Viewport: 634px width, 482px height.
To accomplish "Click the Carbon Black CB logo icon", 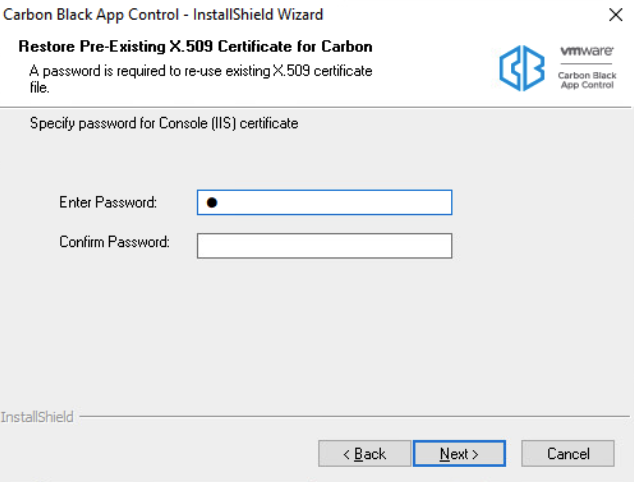I will 522,68.
